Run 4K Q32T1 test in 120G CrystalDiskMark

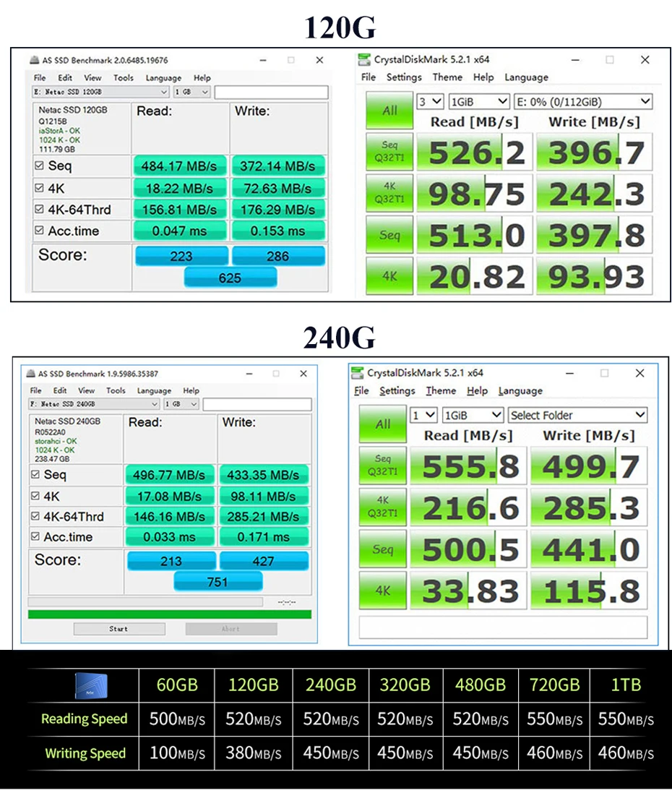(x=389, y=193)
